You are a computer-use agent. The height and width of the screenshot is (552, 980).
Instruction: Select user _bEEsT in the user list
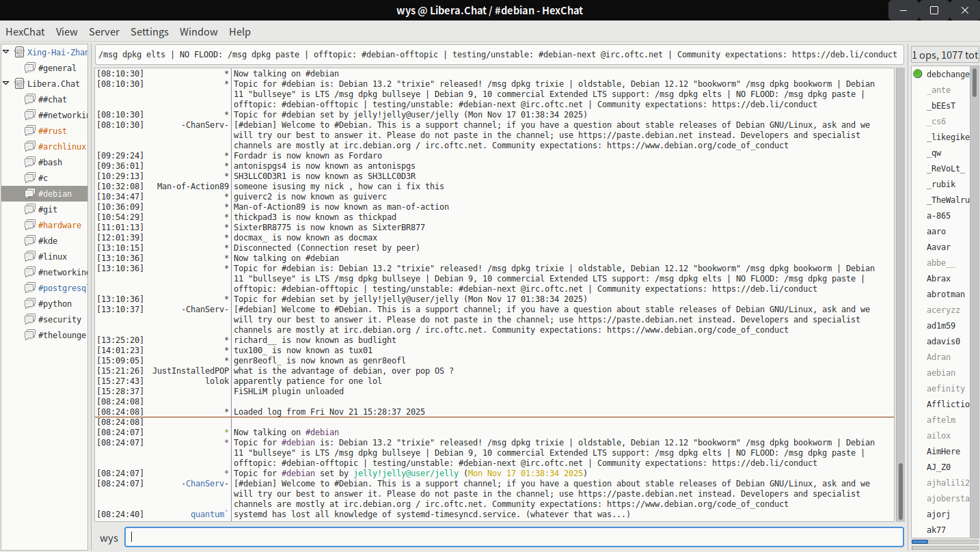pyautogui.click(x=941, y=105)
